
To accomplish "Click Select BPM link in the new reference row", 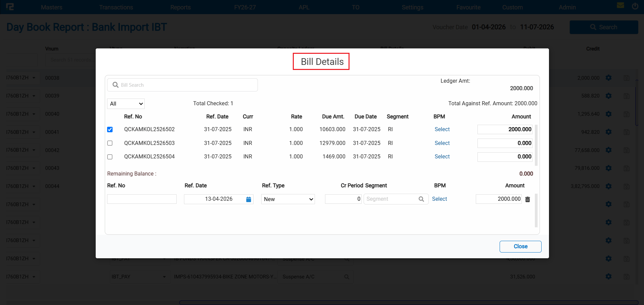I will point(439,199).
